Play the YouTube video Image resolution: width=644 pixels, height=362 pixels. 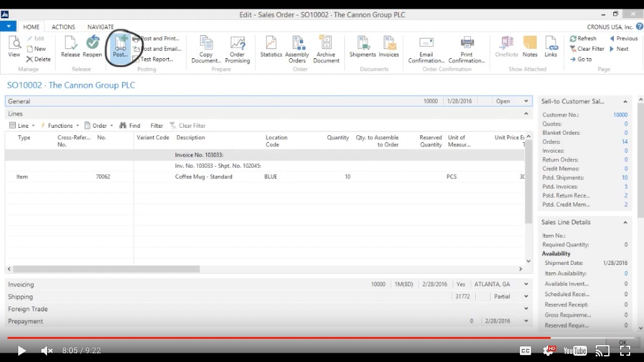click(x=21, y=351)
